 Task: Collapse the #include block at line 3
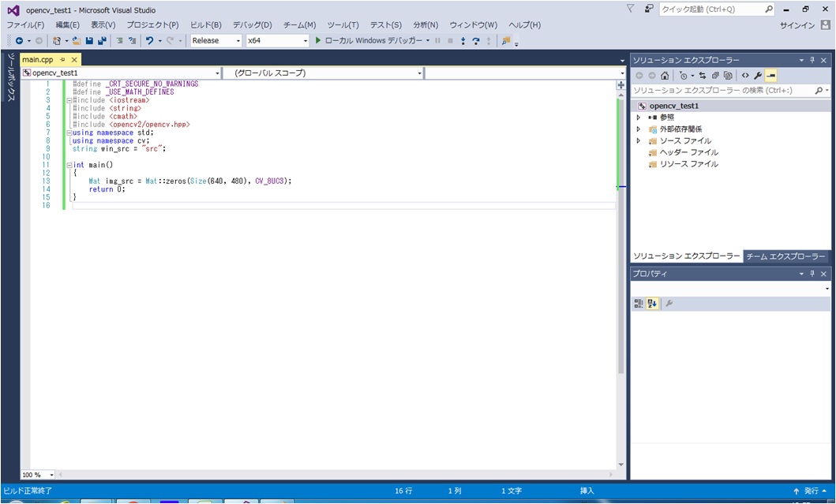(x=69, y=100)
